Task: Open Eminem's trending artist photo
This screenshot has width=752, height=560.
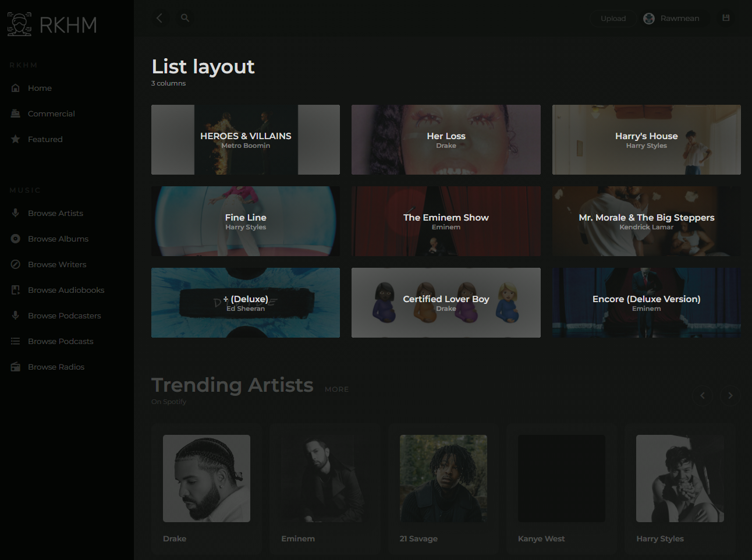Action: tap(325, 479)
